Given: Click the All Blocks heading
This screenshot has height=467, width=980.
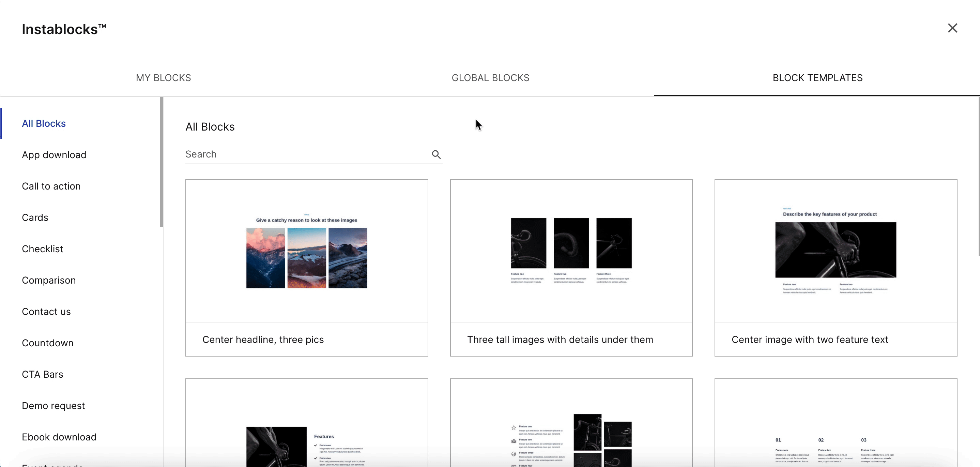Looking at the screenshot, I should pyautogui.click(x=210, y=127).
